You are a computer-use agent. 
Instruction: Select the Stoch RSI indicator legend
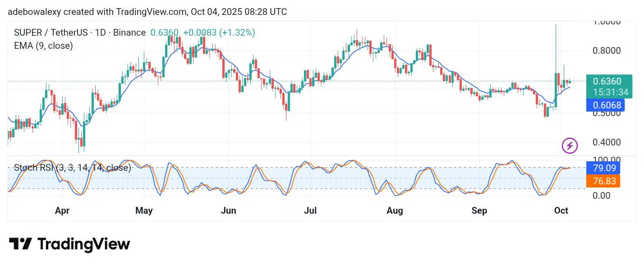73,168
